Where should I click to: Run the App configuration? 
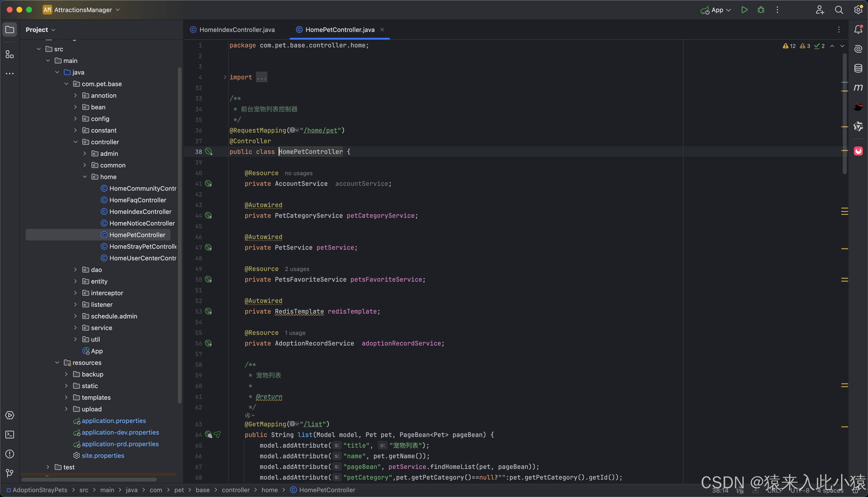click(x=744, y=10)
